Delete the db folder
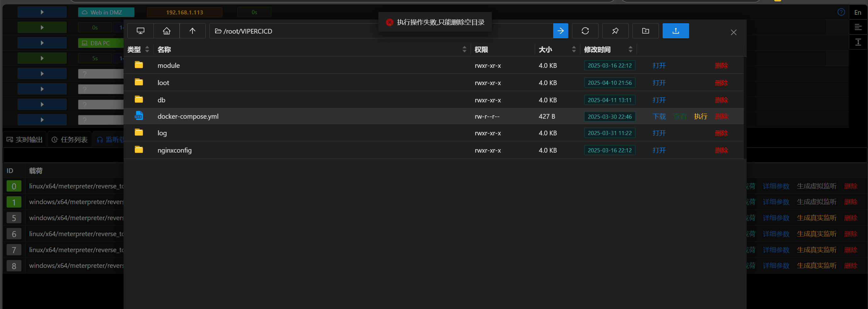This screenshot has height=309, width=868. click(x=721, y=100)
